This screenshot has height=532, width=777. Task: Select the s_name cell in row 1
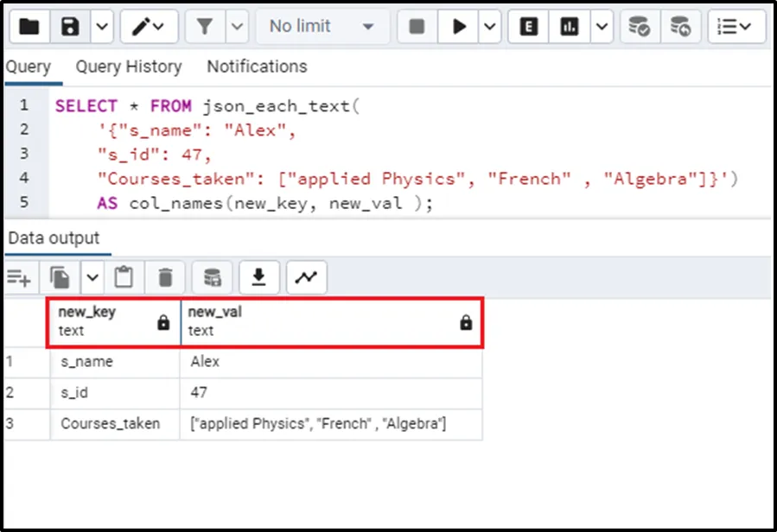tap(86, 362)
